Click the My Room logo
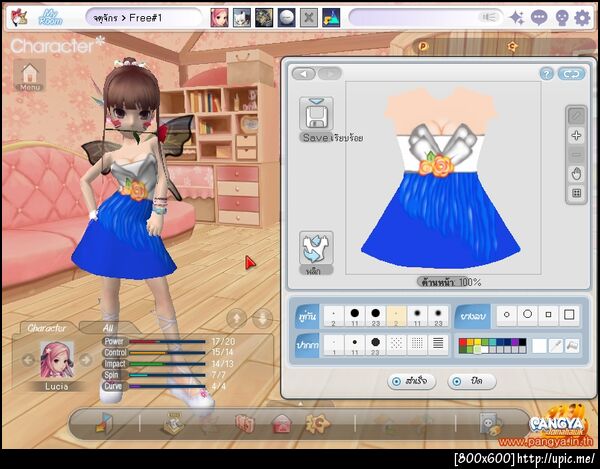This screenshot has width=600, height=469. pos(50,18)
